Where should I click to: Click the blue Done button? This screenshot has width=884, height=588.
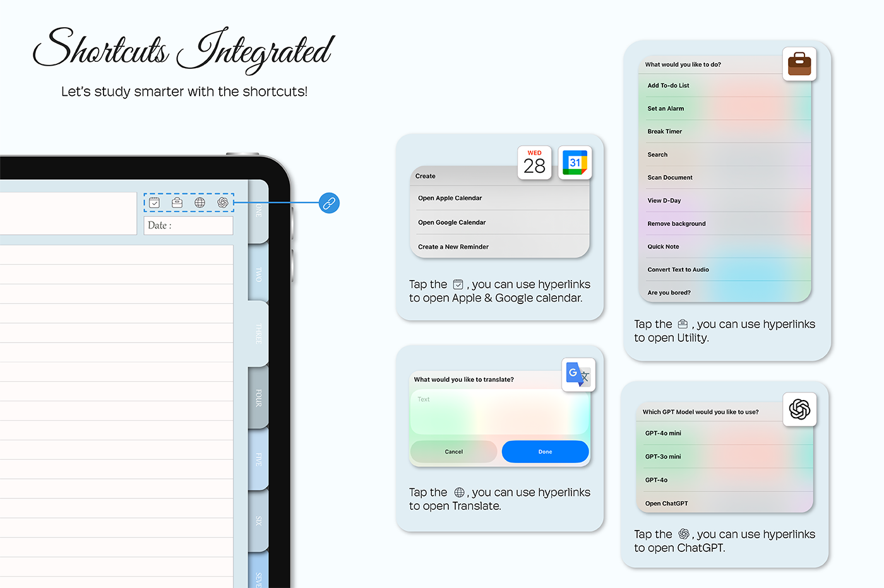click(545, 452)
